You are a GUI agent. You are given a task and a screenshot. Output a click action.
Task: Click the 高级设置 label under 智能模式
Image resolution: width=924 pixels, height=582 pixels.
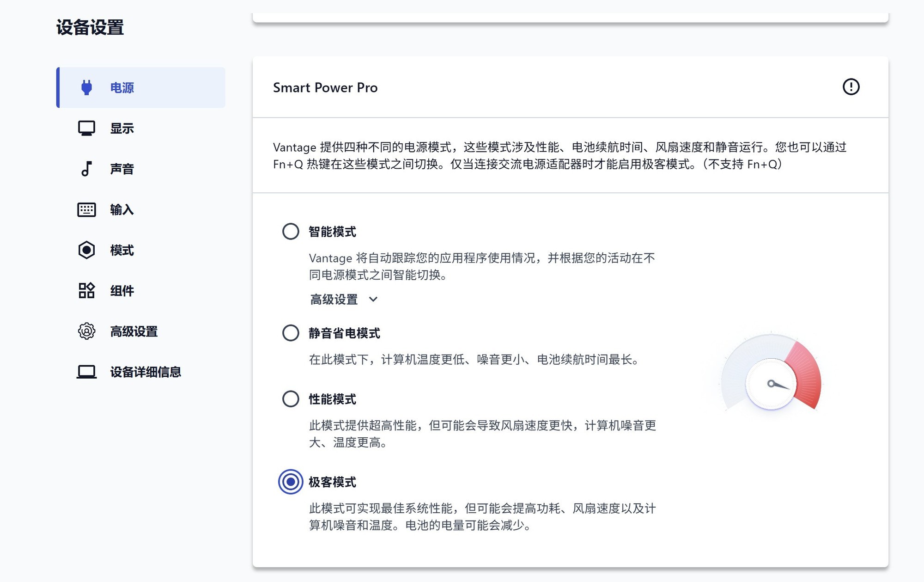coord(334,300)
